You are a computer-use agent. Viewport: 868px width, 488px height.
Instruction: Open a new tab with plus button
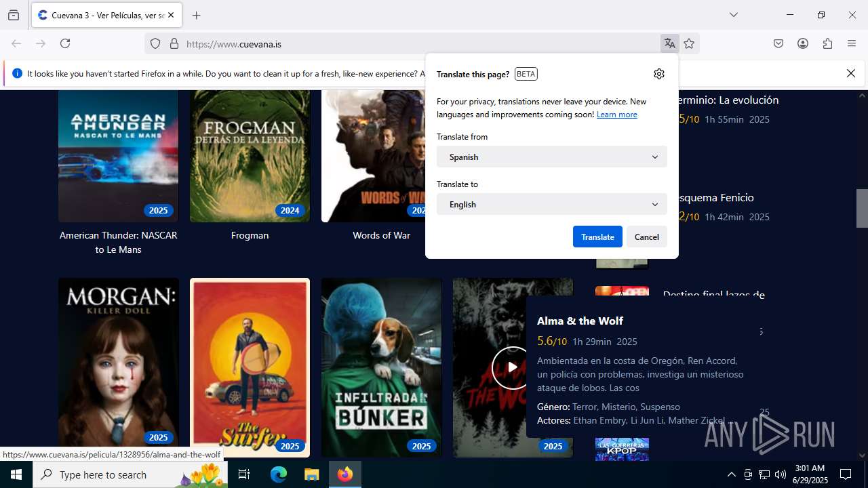pos(196,15)
